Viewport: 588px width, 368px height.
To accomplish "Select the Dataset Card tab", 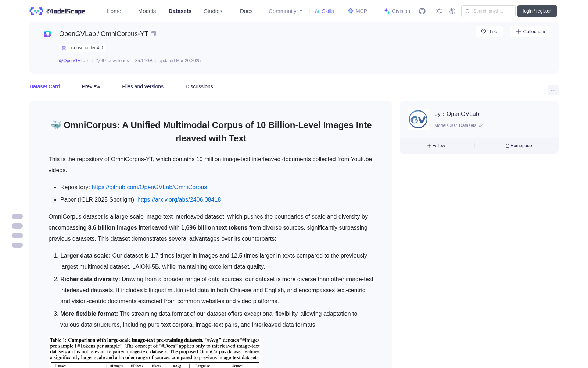I will 44,86.
